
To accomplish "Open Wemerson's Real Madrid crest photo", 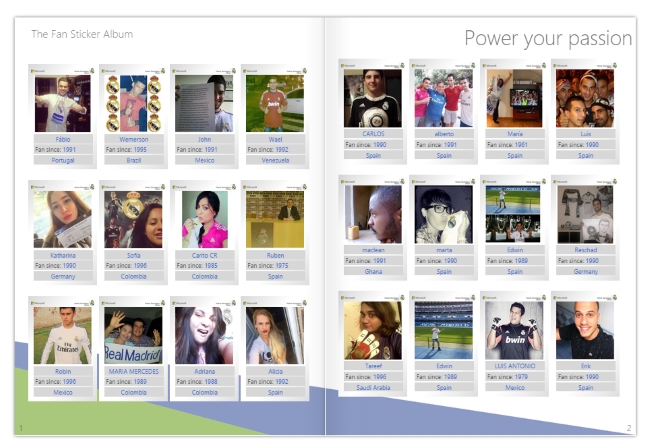I will pyautogui.click(x=133, y=103).
